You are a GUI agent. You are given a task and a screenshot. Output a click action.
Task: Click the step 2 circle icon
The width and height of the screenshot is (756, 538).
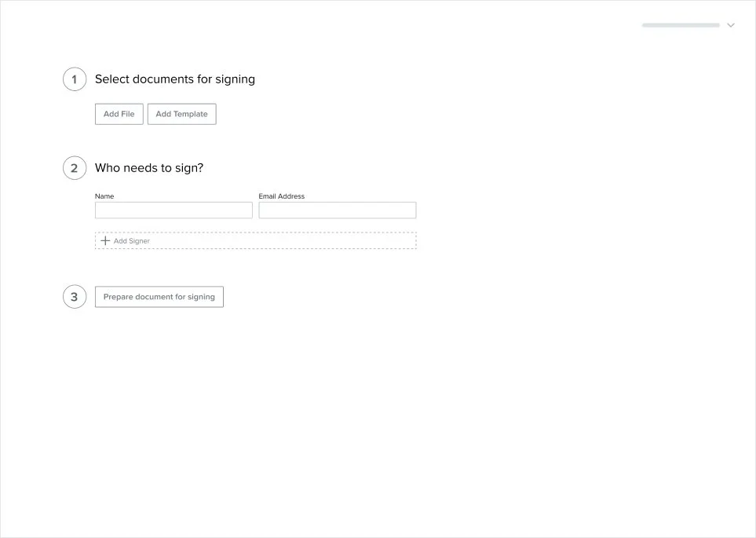tap(75, 168)
